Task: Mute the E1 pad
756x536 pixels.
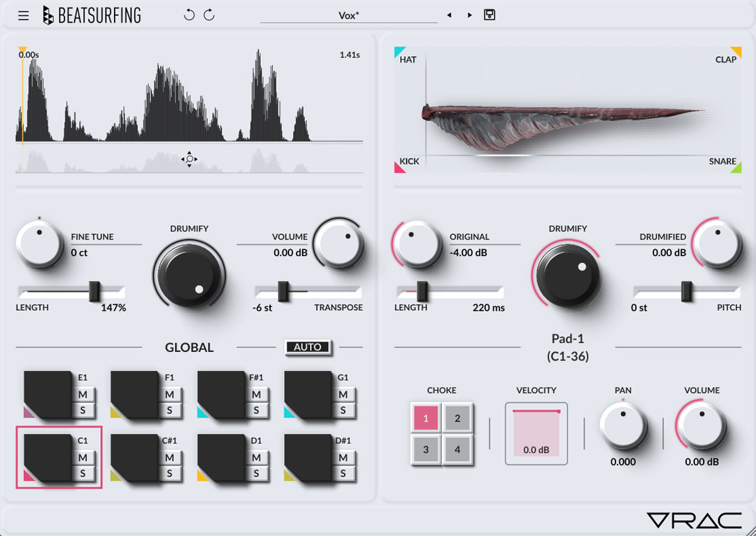Action: (x=83, y=395)
